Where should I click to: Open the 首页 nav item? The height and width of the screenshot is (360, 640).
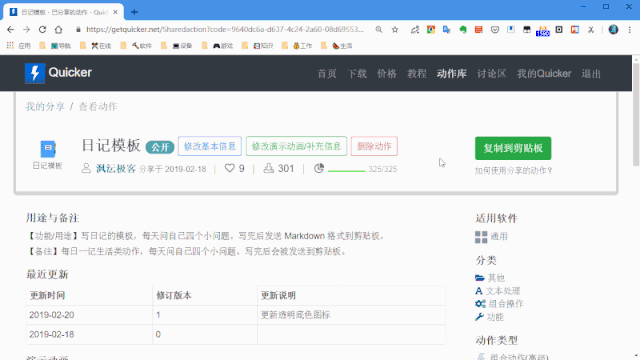coord(327,73)
